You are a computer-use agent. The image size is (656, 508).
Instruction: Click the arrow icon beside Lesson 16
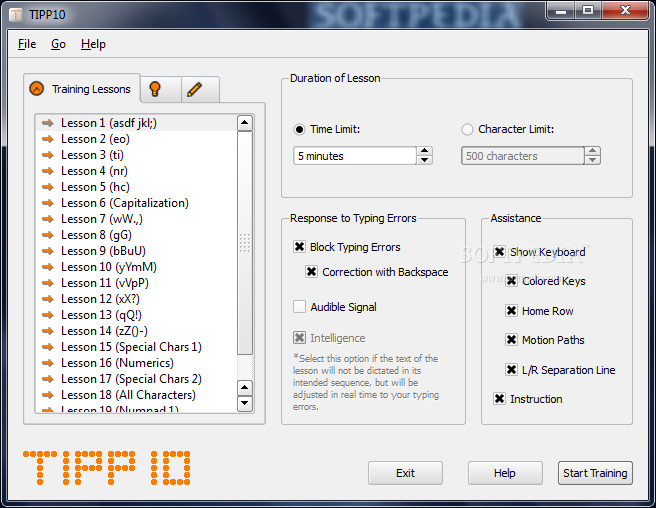coord(48,363)
